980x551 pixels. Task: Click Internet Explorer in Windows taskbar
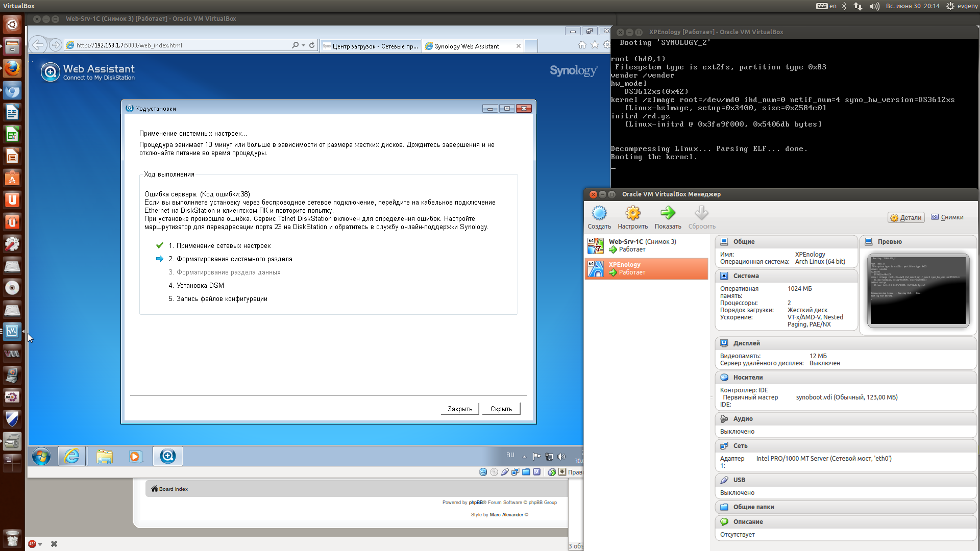(72, 456)
